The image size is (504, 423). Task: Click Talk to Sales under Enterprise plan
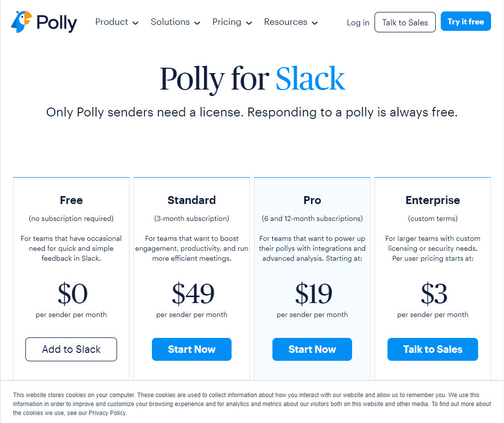coord(433,349)
